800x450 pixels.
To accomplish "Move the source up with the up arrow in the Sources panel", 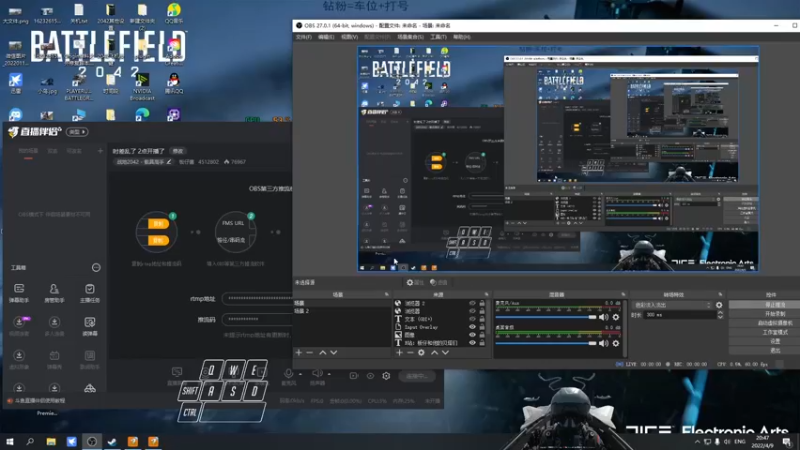I will [x=434, y=353].
